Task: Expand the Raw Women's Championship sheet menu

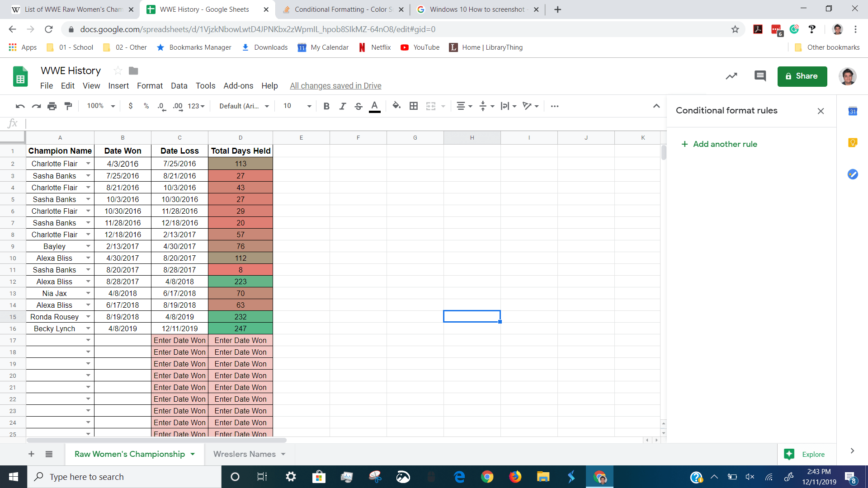Action: (193, 454)
